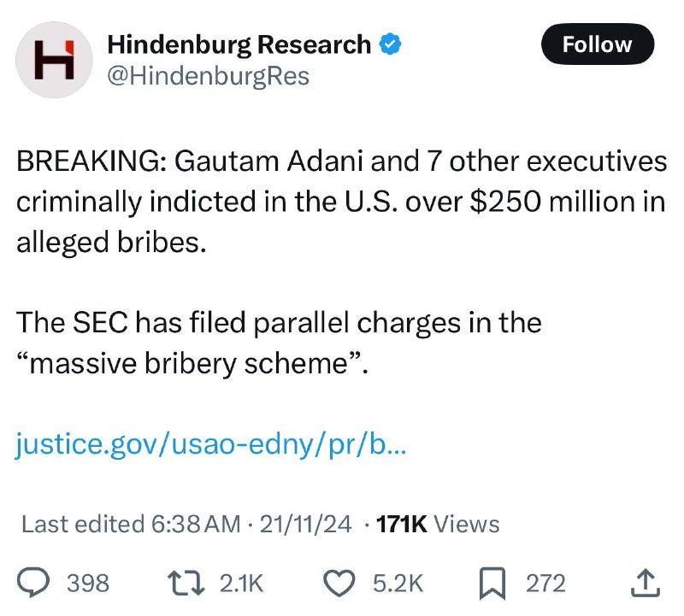The width and height of the screenshot is (684, 616).
Task: Bookmark this post
Action: [492, 584]
